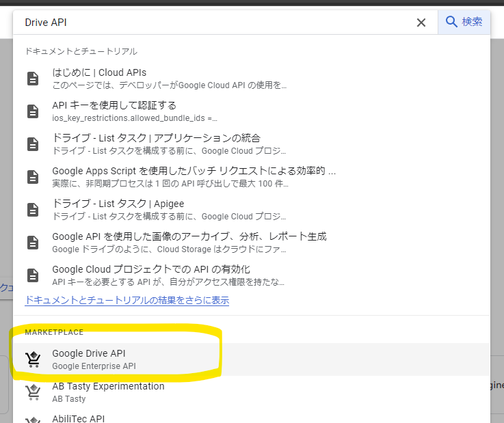504x423 pixels.
Task: Click the Google ドライブのように、Cloud Storage snippet
Action: (169, 249)
